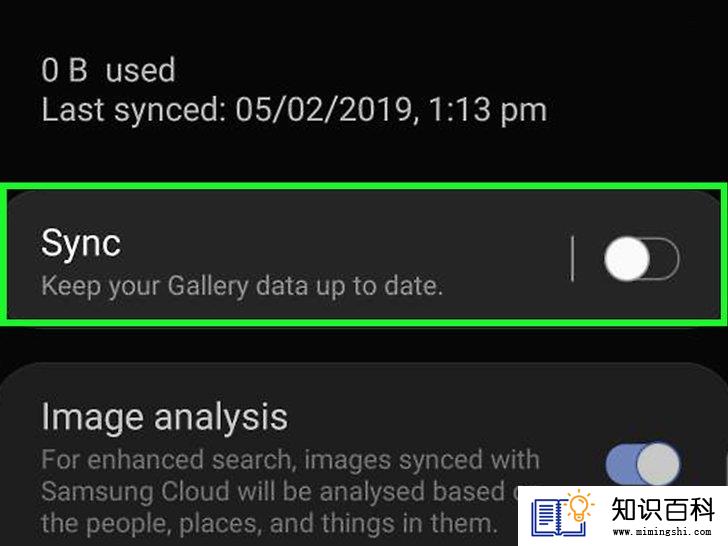Tap the 'the people, places, and things' line
The image size is (728, 546).
[266, 523]
